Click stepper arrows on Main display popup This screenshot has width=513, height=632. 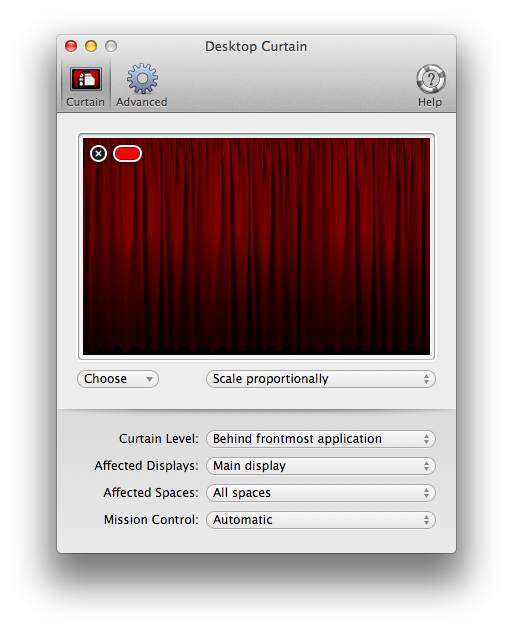pyautogui.click(x=426, y=466)
